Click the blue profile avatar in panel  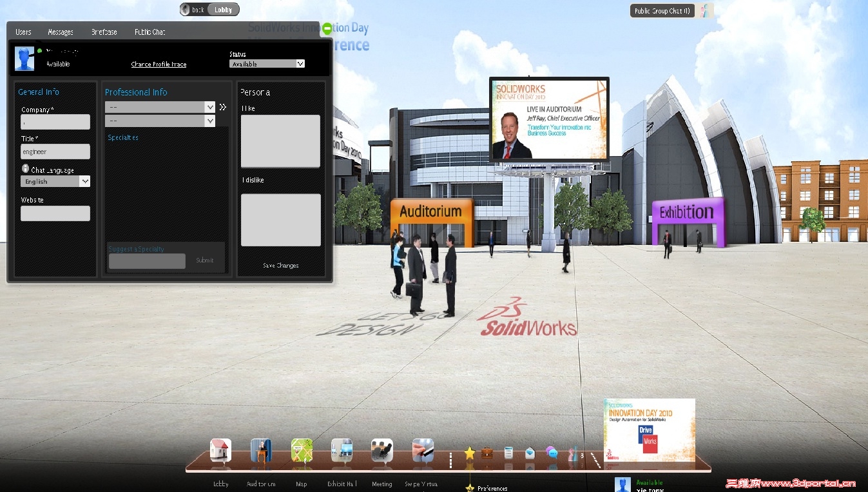point(24,59)
